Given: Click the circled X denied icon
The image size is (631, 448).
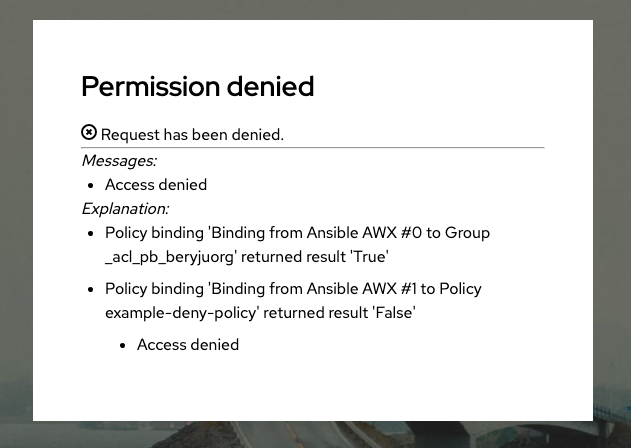Looking at the screenshot, I should (x=89, y=133).
